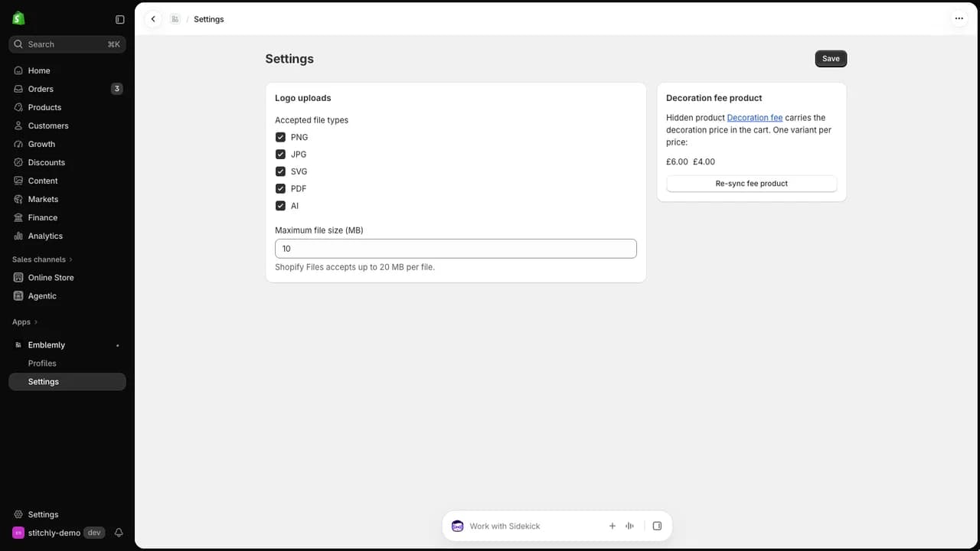
Task: Open store Settings at sidebar bottom
Action: point(67,514)
